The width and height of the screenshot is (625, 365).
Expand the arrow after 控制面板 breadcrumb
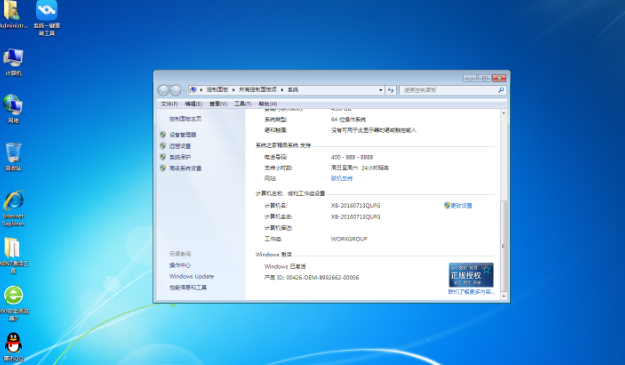click(234, 90)
